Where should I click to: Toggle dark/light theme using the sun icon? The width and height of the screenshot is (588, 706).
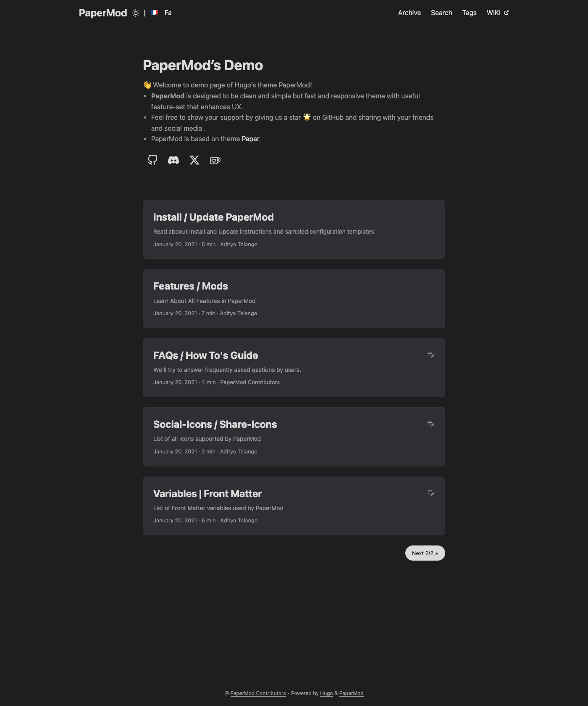[135, 13]
